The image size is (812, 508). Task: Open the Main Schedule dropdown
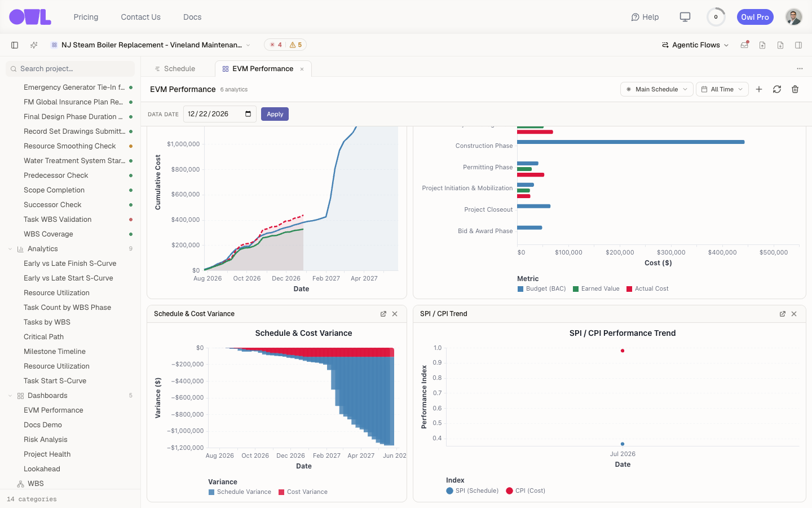tap(657, 89)
